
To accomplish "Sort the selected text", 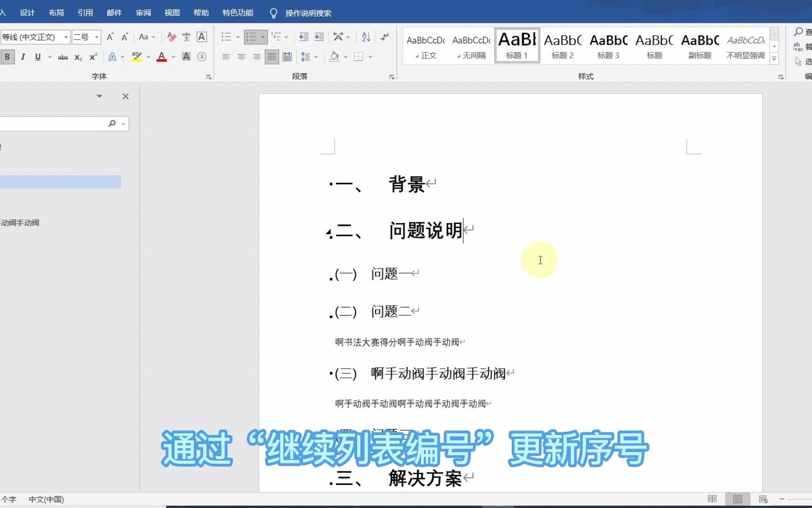I will tap(366, 37).
